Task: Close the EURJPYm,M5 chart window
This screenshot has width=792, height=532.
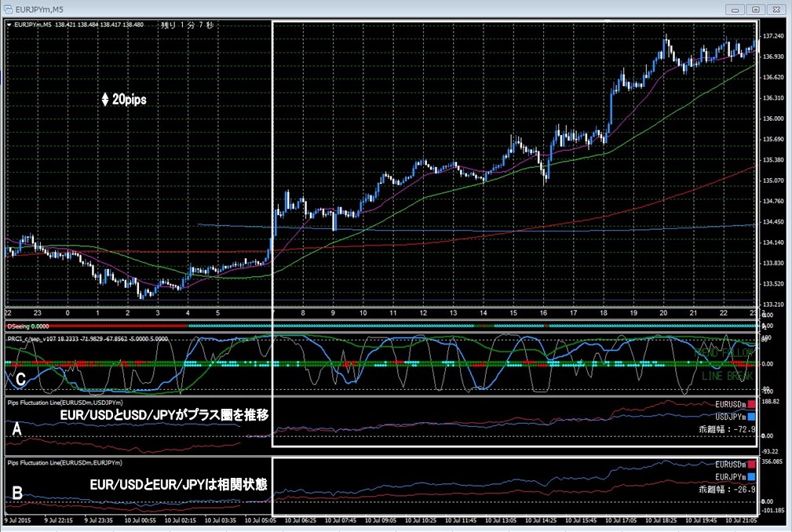Action: 776,9
